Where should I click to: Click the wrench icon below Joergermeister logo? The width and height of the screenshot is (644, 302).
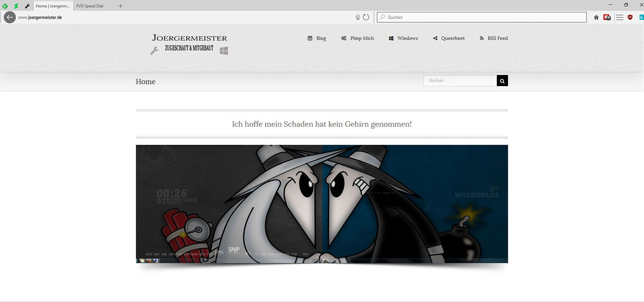point(154,51)
